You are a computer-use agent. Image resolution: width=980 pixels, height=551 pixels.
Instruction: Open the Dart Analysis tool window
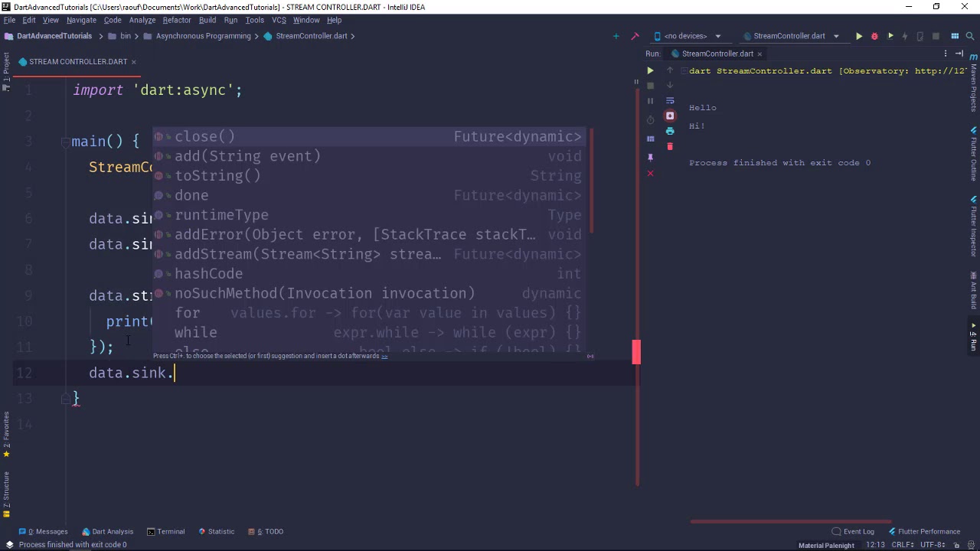tap(108, 531)
